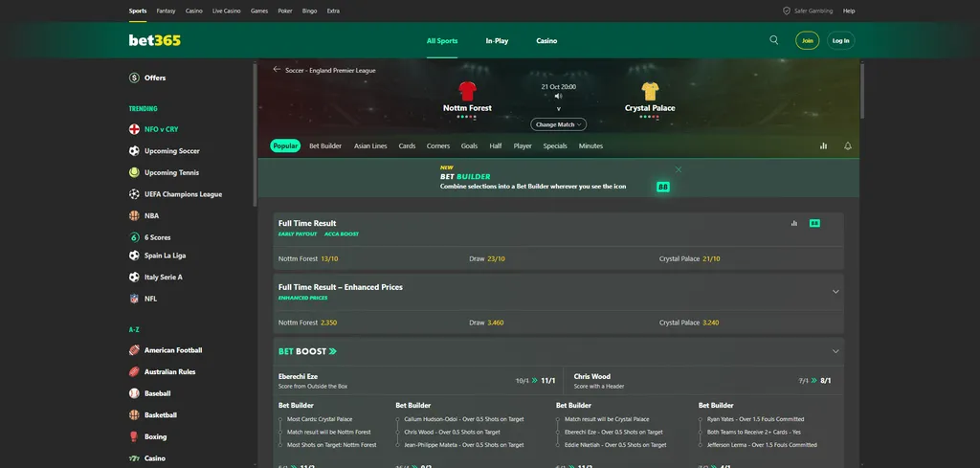The width and height of the screenshot is (980, 468).
Task: Click the main page scrollbar
Action: pyautogui.click(x=862, y=91)
